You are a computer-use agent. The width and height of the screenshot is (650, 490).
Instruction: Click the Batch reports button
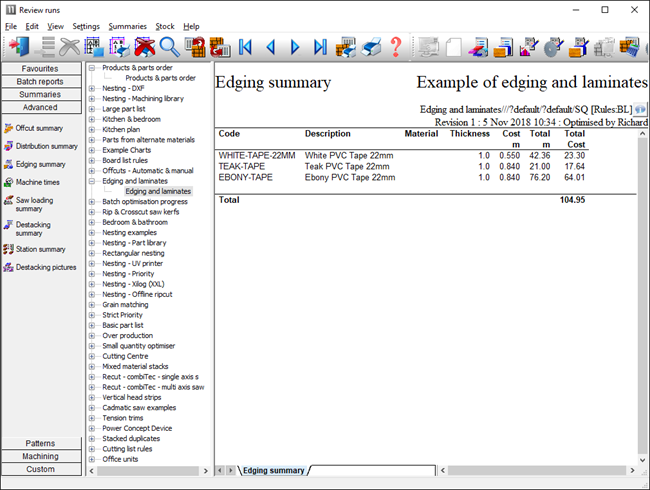pos(41,81)
